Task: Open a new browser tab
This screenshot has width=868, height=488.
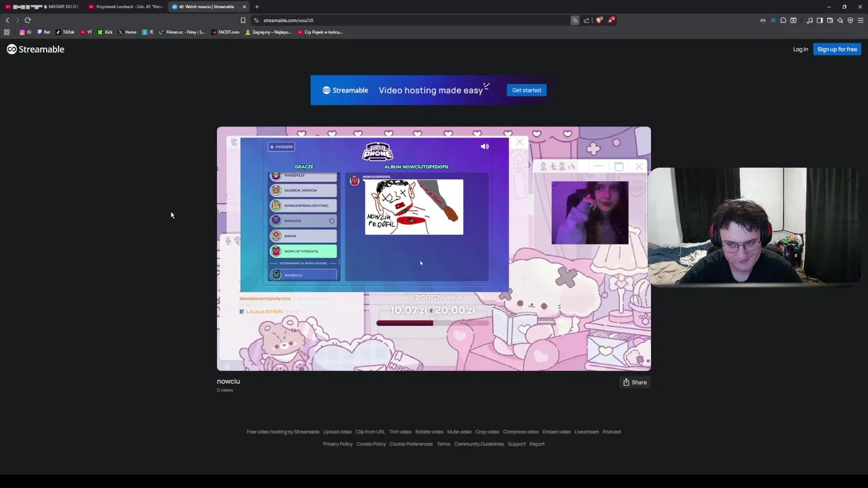Action: [257, 7]
